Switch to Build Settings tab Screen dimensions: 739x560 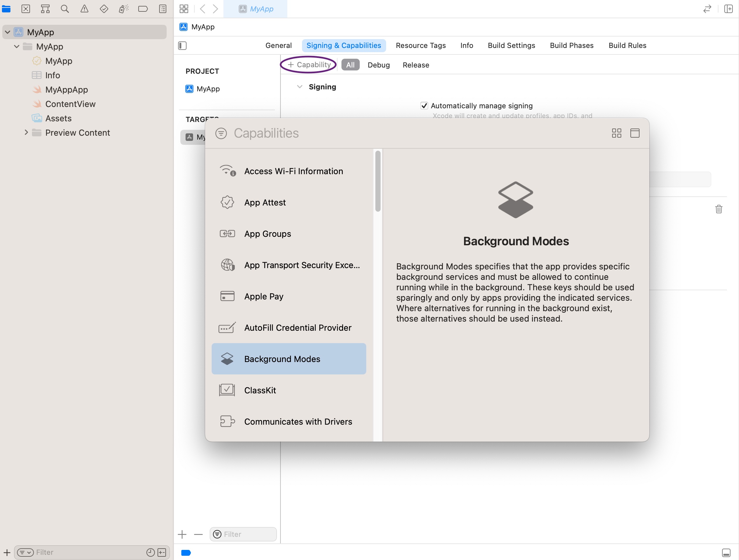(x=511, y=45)
